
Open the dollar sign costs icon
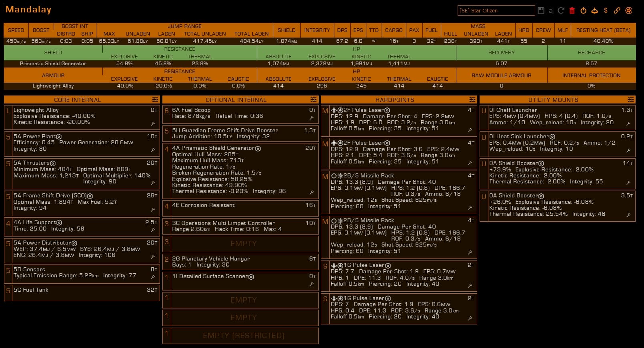click(606, 10)
